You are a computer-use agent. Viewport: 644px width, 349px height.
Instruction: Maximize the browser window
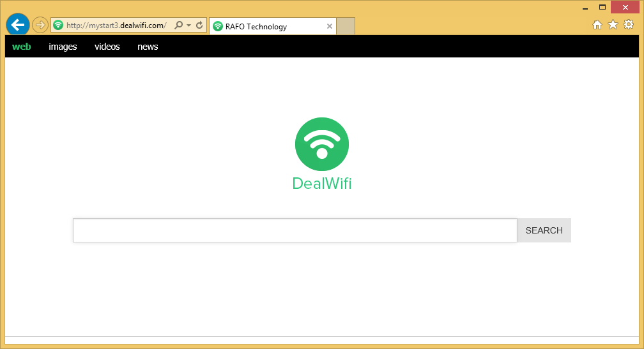(602, 8)
